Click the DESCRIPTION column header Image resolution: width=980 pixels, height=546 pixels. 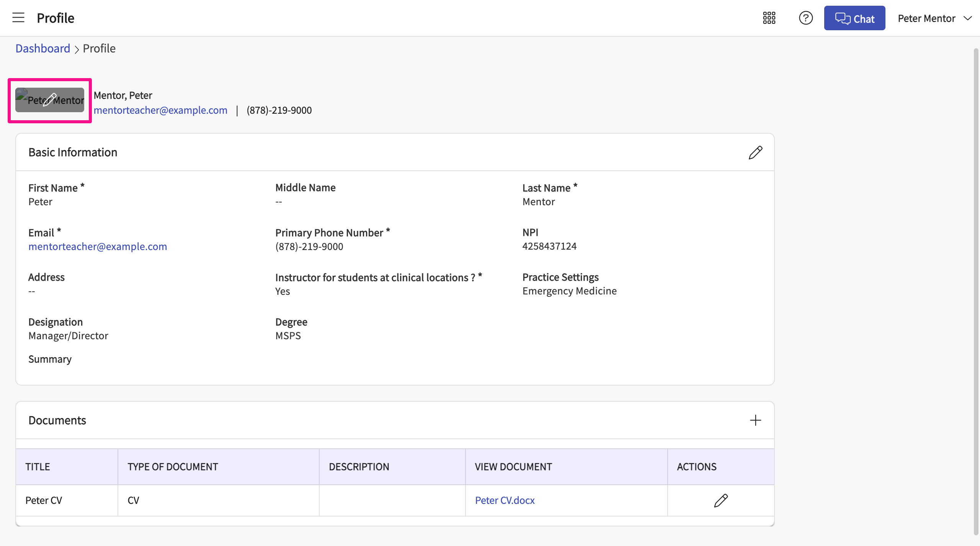point(359,467)
